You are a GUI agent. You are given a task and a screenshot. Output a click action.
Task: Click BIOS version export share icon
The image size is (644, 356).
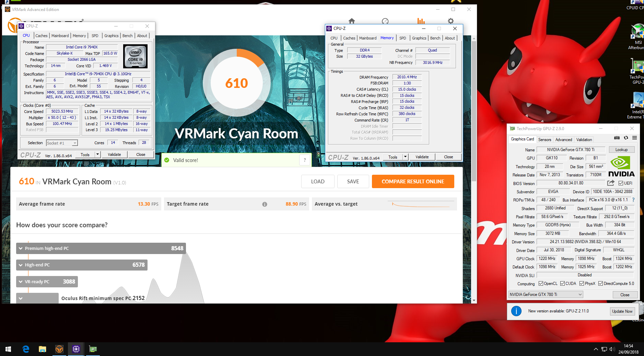[611, 183]
